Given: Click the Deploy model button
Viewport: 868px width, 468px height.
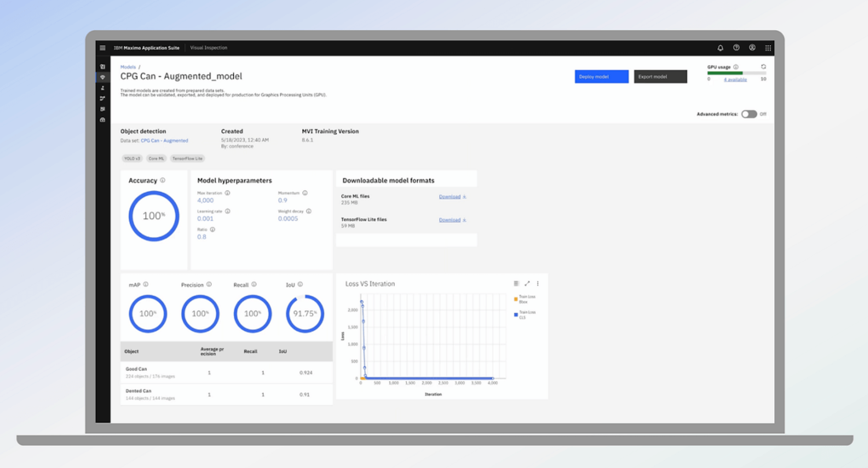Looking at the screenshot, I should pyautogui.click(x=601, y=76).
